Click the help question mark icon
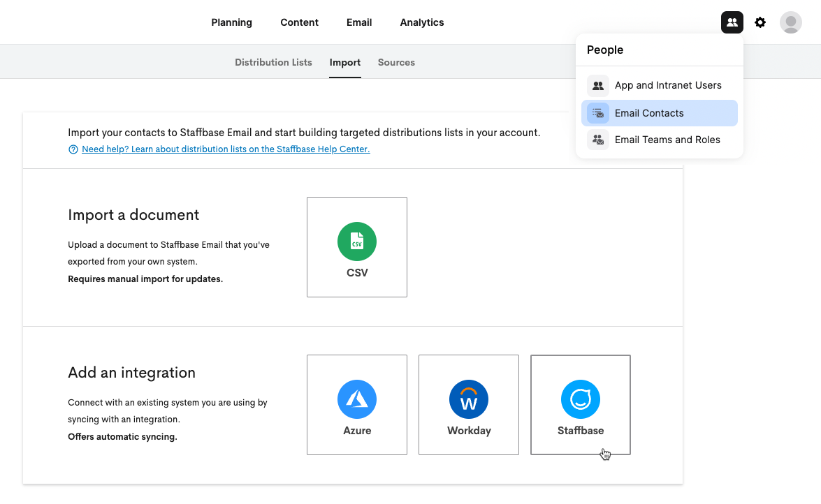821x504 pixels. [x=73, y=149]
